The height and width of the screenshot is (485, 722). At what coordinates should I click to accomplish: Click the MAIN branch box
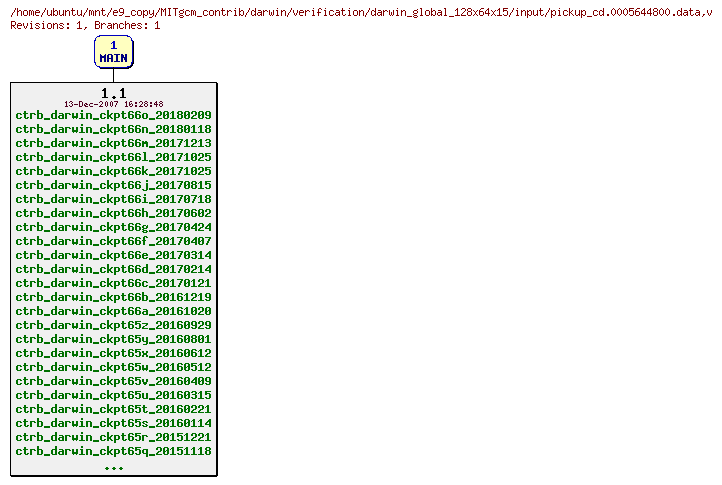coord(114,52)
